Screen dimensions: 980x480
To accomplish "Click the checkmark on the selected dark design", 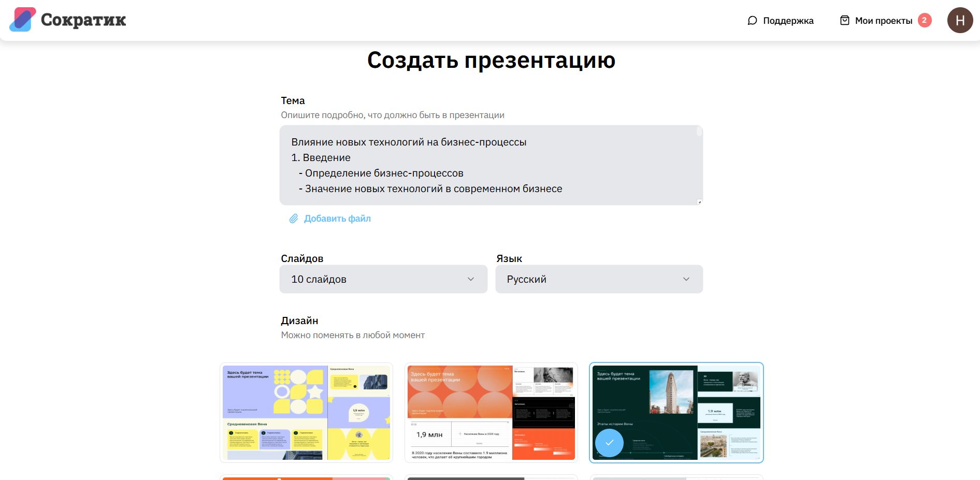I will pyautogui.click(x=610, y=443).
